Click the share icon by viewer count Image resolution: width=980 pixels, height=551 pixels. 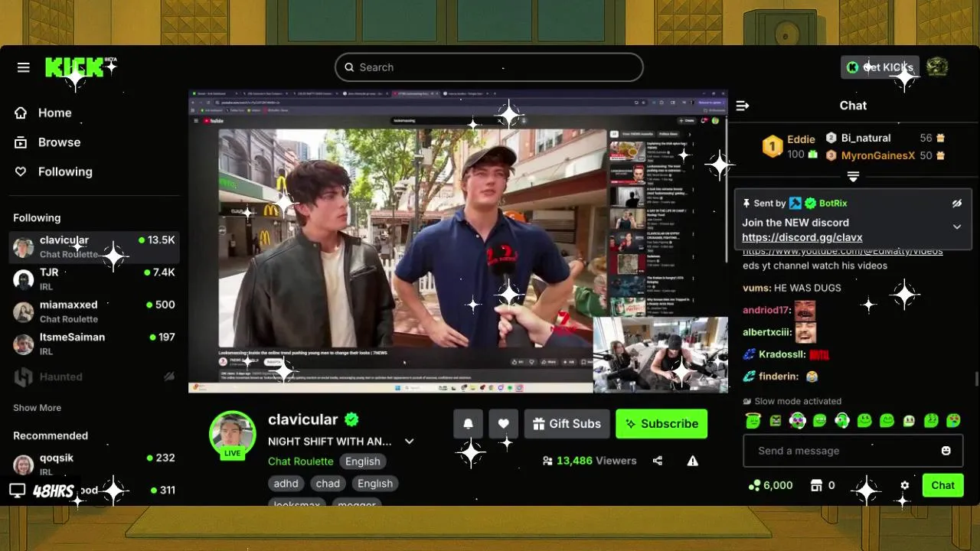point(658,461)
